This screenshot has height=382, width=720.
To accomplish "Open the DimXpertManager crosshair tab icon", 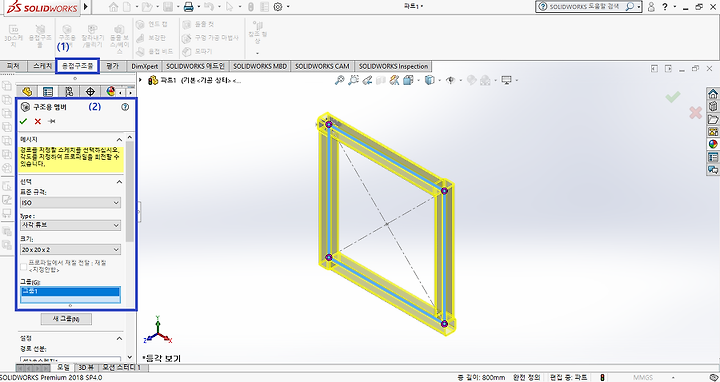I will click(x=90, y=91).
